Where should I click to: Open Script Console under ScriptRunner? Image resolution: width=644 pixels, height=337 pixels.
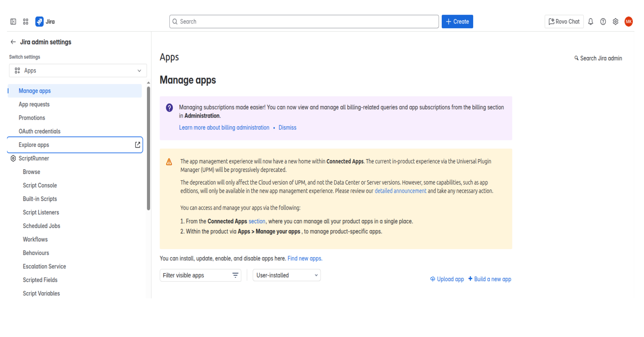40,185
